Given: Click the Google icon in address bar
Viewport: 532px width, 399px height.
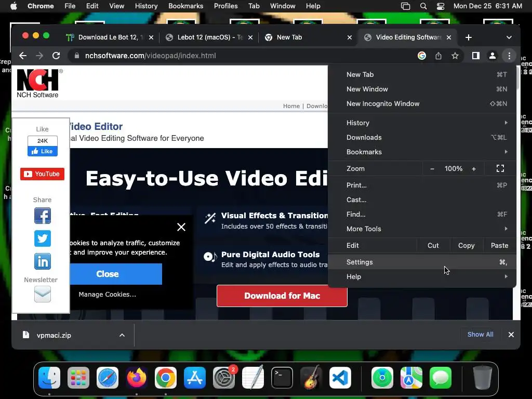Looking at the screenshot, I should coord(422,56).
